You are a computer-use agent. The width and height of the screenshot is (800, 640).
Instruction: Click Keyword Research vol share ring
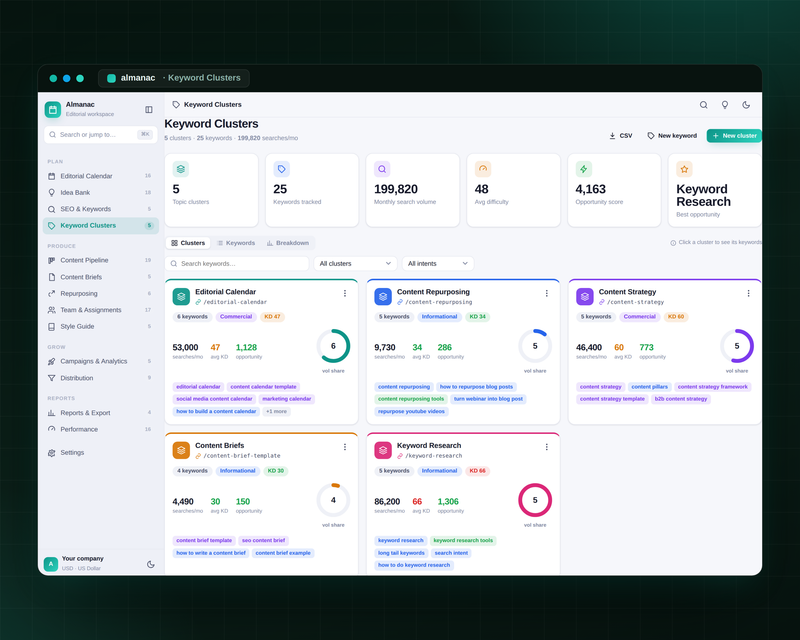pos(535,500)
